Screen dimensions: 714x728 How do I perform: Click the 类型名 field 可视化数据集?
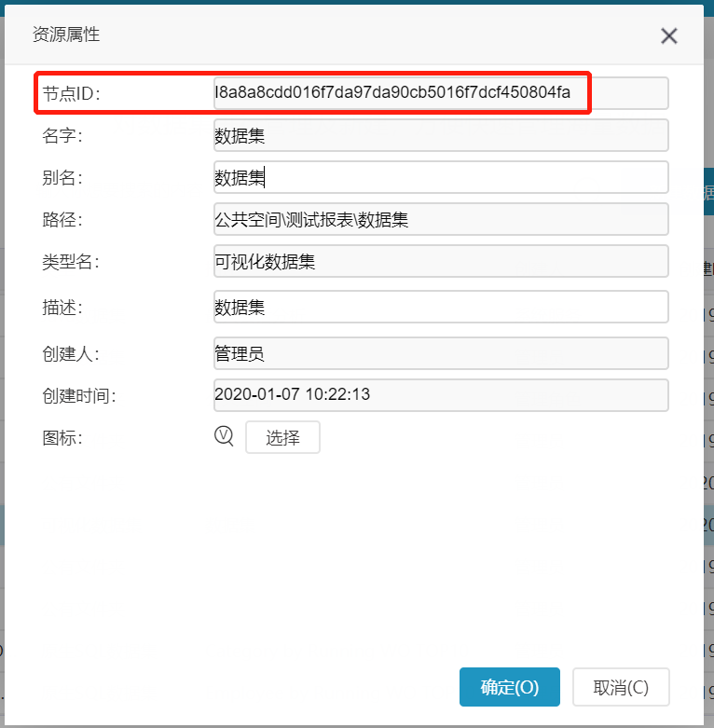(441, 261)
